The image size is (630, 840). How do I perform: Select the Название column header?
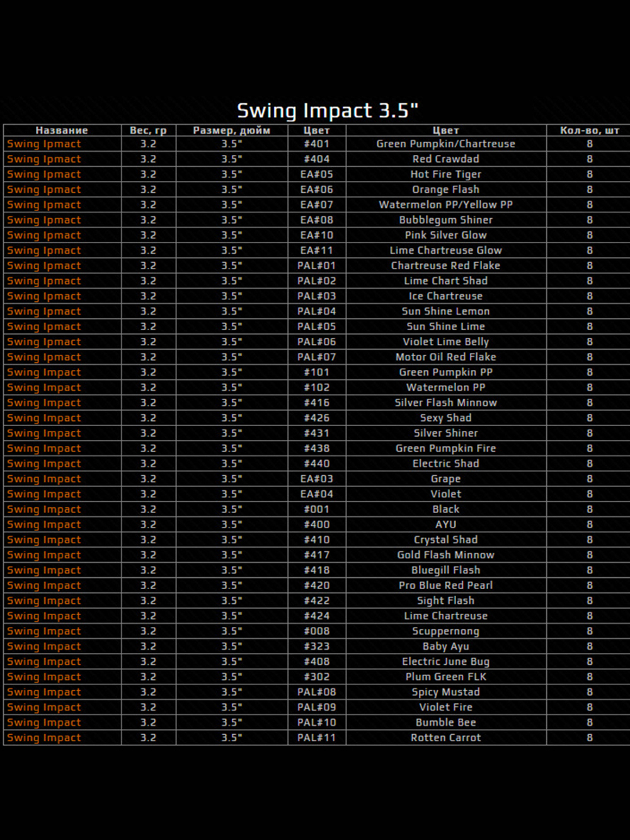pyautogui.click(x=62, y=130)
